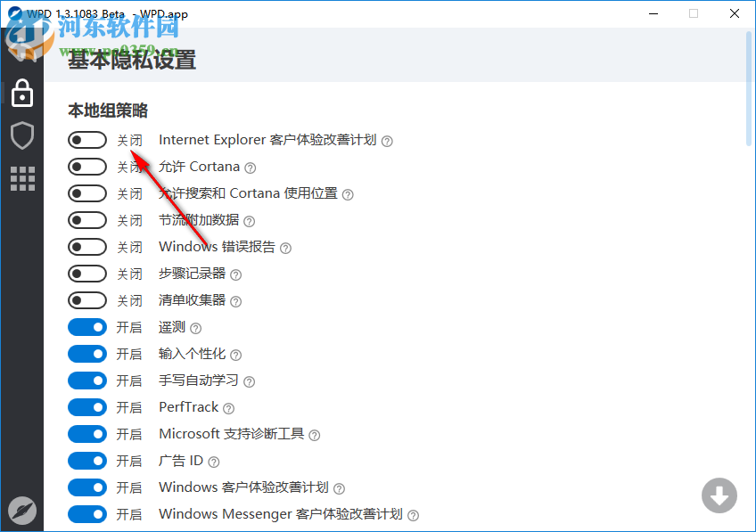756x532 pixels.
Task: Click the compass icon at sidebar bottom
Action: tap(21, 510)
